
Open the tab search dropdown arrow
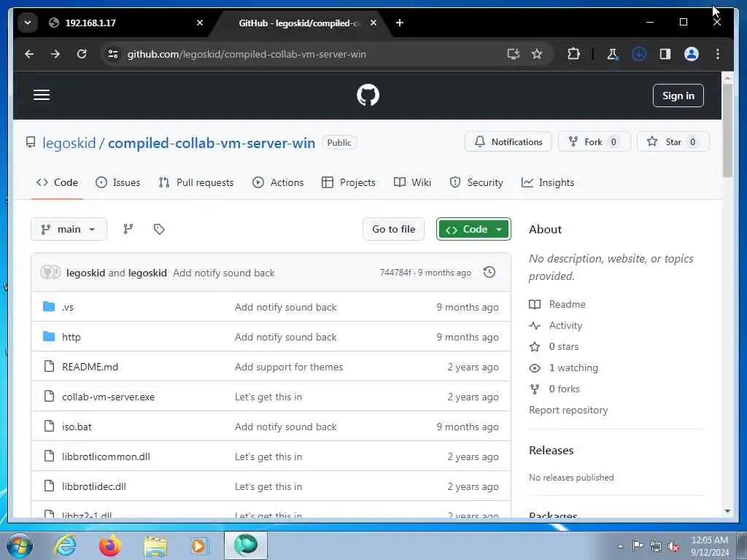[28, 23]
